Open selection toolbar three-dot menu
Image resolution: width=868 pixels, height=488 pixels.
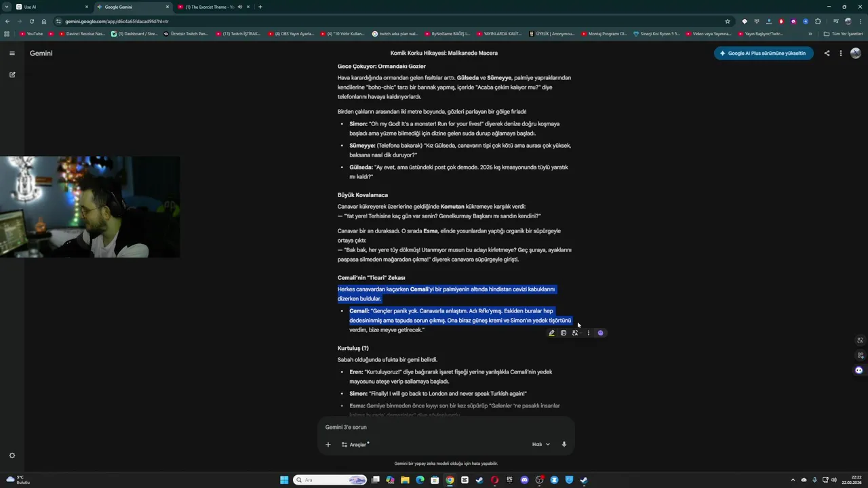pos(588,333)
